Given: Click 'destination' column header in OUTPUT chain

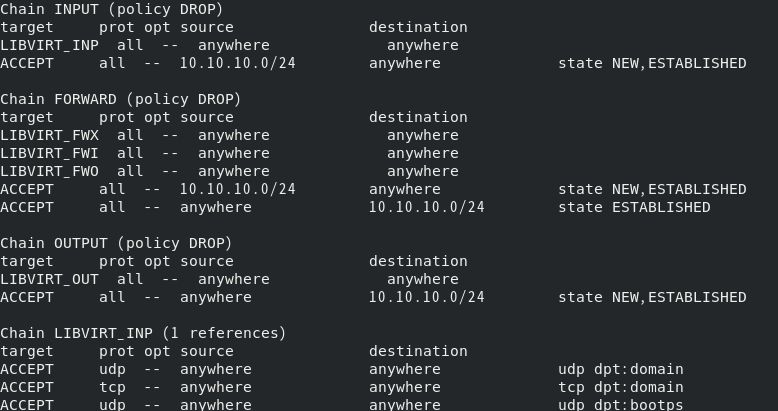Looking at the screenshot, I should click(418, 261).
